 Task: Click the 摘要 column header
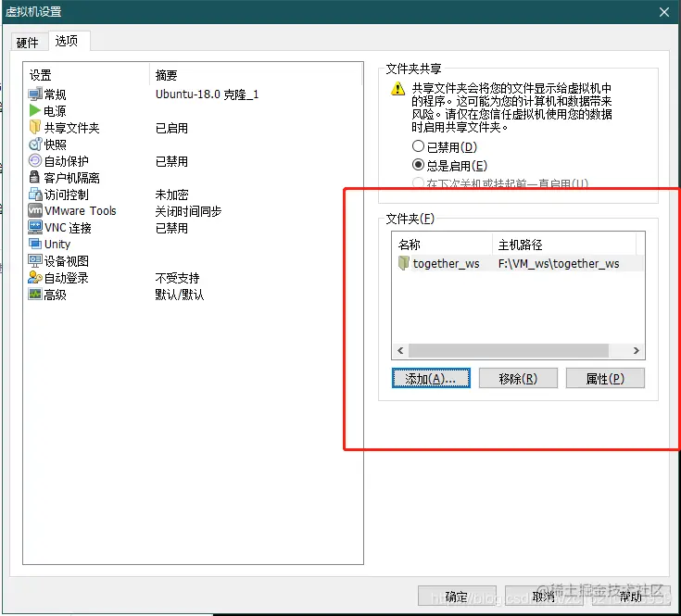256,75
